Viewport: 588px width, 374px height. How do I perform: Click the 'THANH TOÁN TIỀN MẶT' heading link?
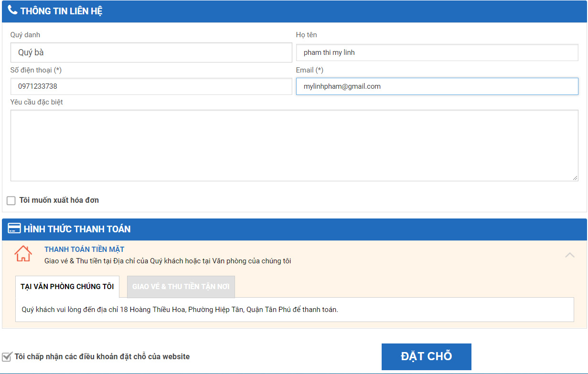(85, 249)
